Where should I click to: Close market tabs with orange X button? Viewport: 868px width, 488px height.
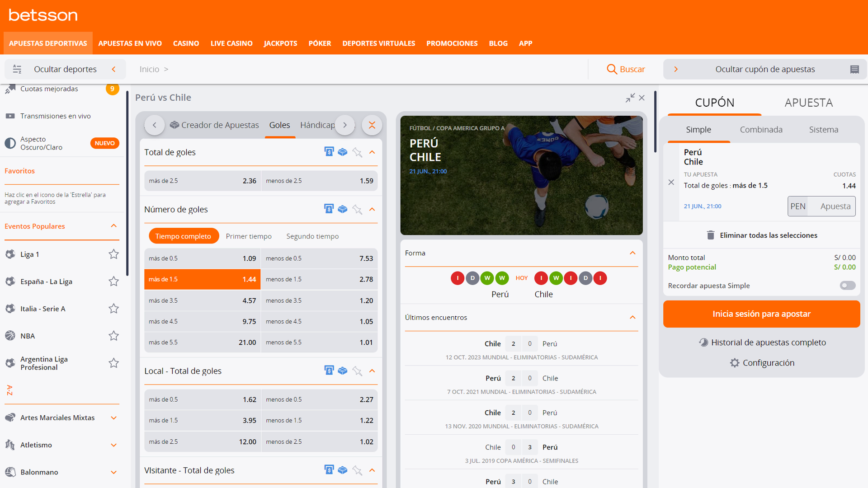pos(372,125)
